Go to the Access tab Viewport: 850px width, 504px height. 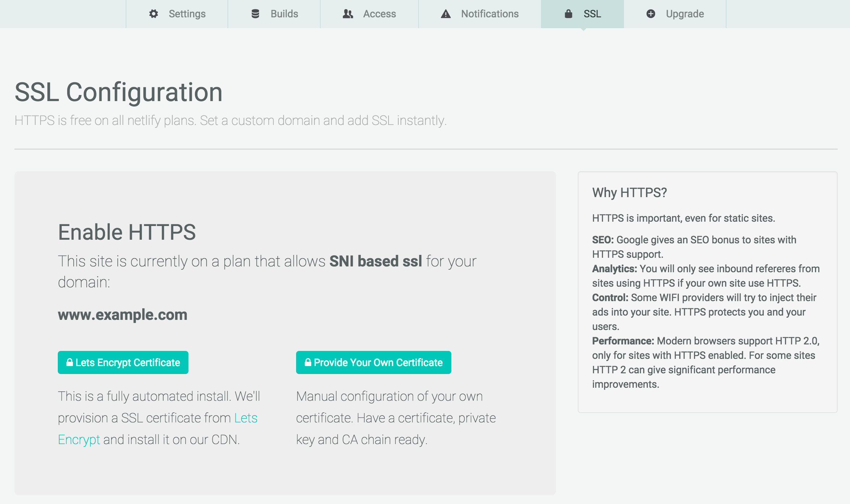coord(379,14)
